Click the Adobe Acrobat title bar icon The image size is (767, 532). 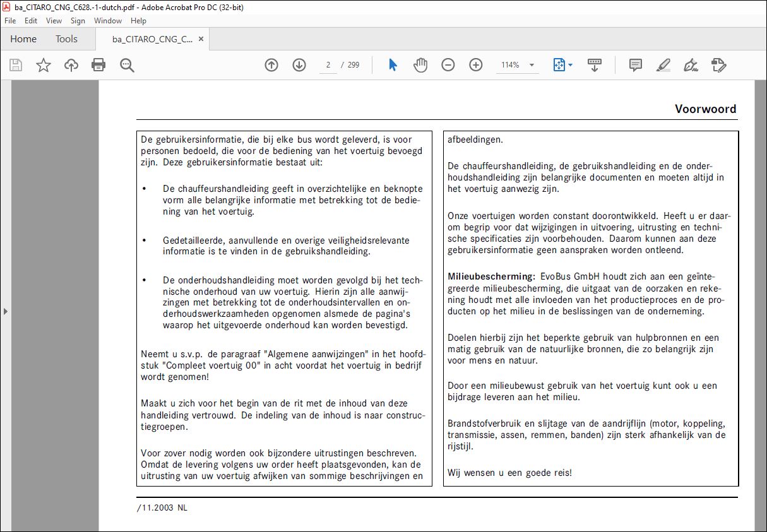point(7,7)
